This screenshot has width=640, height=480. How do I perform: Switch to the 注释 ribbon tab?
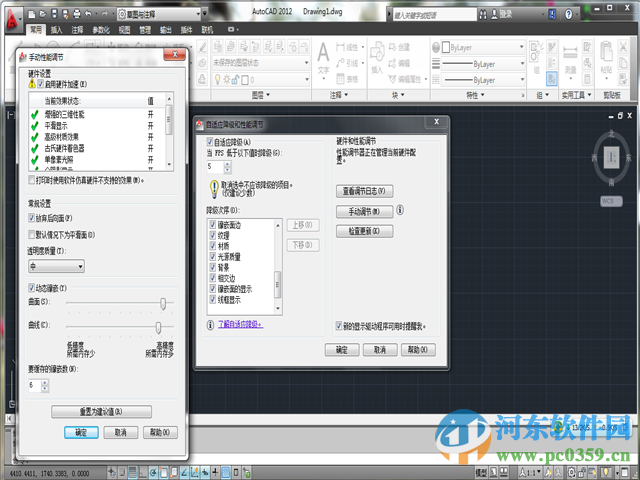click(77, 30)
